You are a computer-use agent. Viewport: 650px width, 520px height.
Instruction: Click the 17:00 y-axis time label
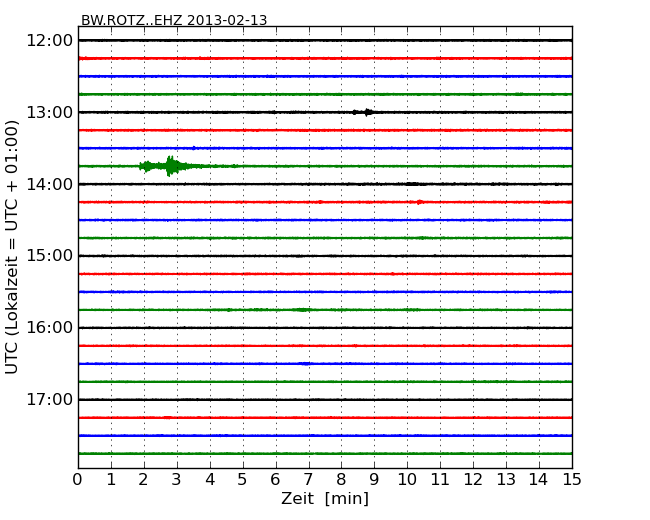click(49, 399)
